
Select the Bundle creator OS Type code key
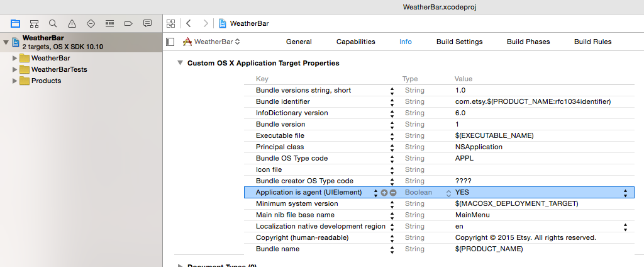(304, 181)
